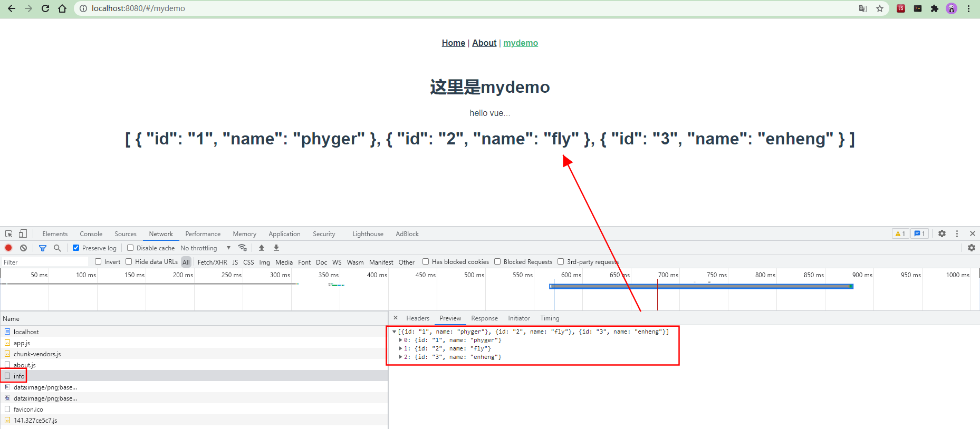This screenshot has height=429, width=980.
Task: Open the network search magnifier
Action: tap(57, 248)
